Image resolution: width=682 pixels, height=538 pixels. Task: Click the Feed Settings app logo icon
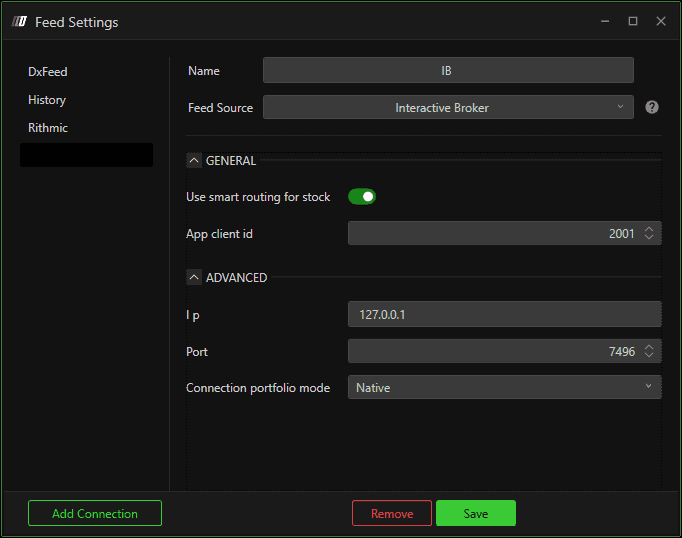[19, 21]
